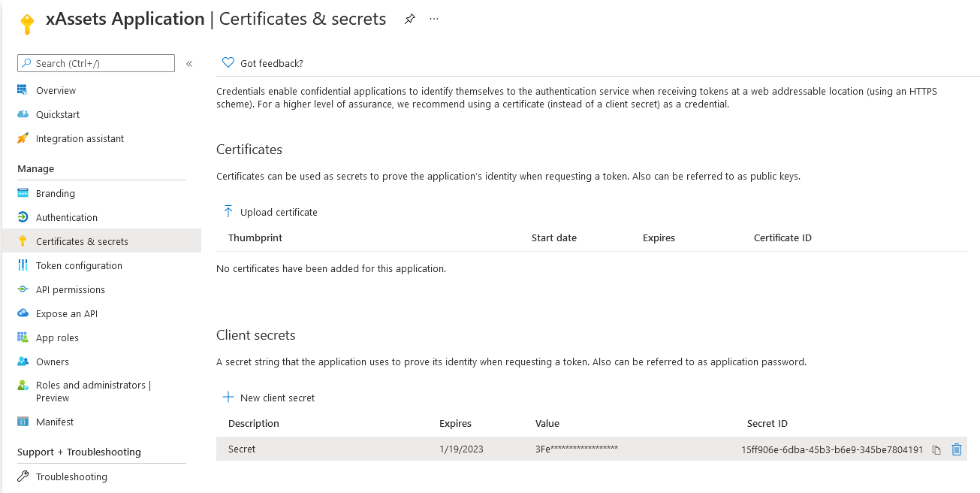Image resolution: width=980 pixels, height=493 pixels.
Task: Collapse the sidebar with the double chevron
Action: [189, 63]
